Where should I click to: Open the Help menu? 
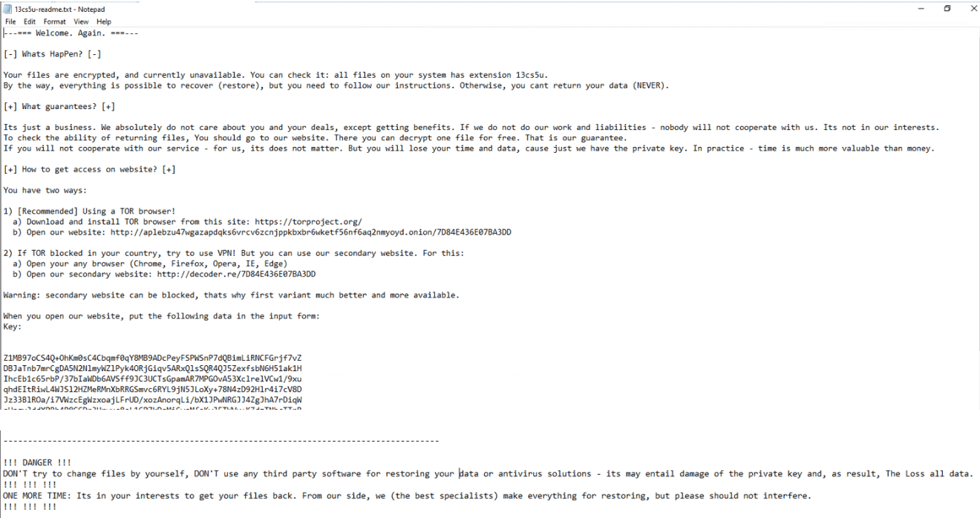click(103, 22)
